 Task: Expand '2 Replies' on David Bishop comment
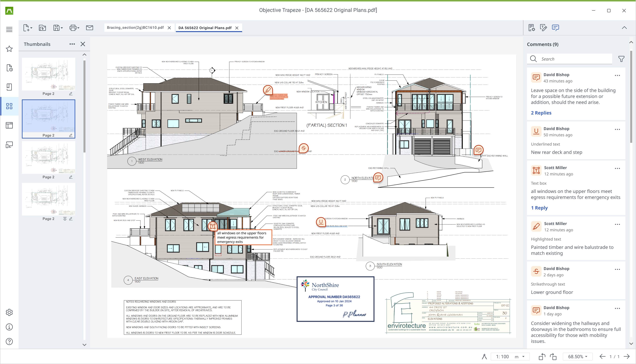[x=541, y=113]
